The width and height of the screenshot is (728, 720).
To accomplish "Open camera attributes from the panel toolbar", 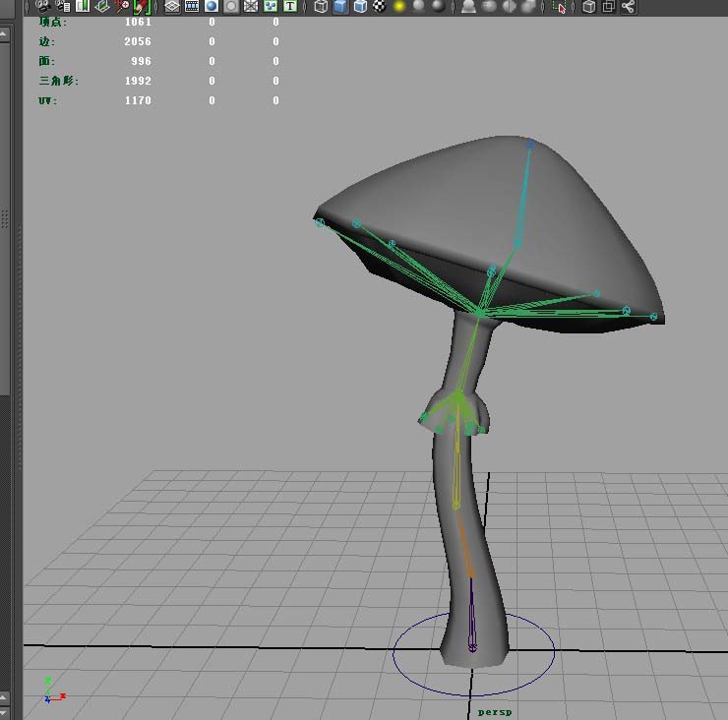I will tap(62, 6).
